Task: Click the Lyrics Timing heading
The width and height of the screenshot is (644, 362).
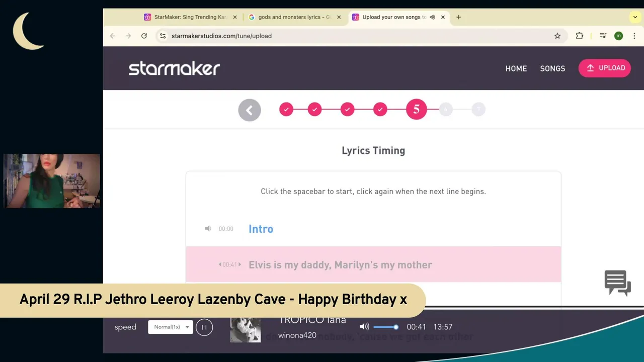Action: click(x=373, y=150)
